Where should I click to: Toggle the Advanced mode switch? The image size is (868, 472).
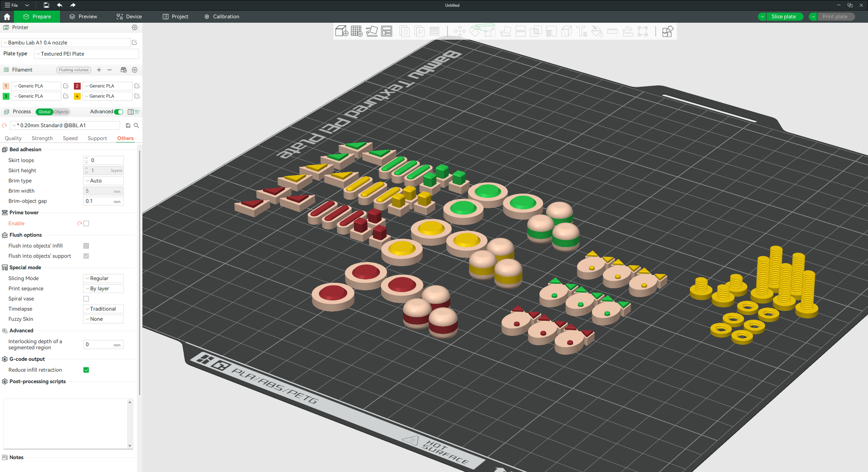(x=119, y=112)
